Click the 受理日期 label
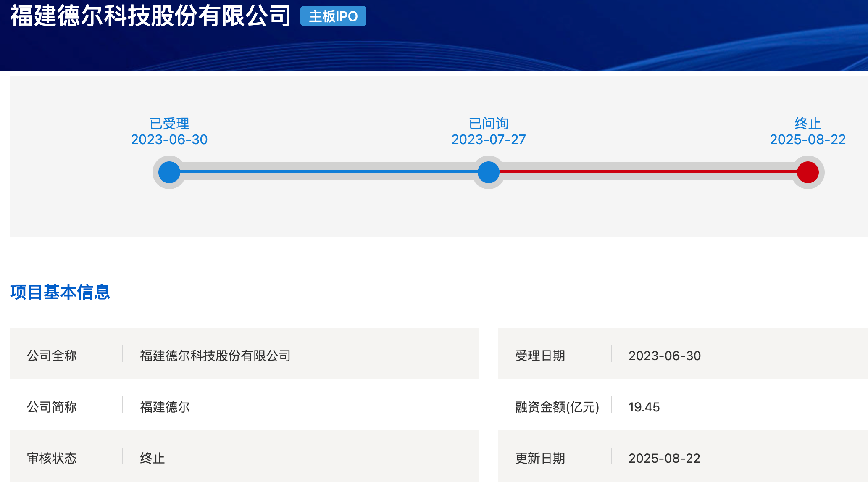This screenshot has width=868, height=485. [x=540, y=356]
